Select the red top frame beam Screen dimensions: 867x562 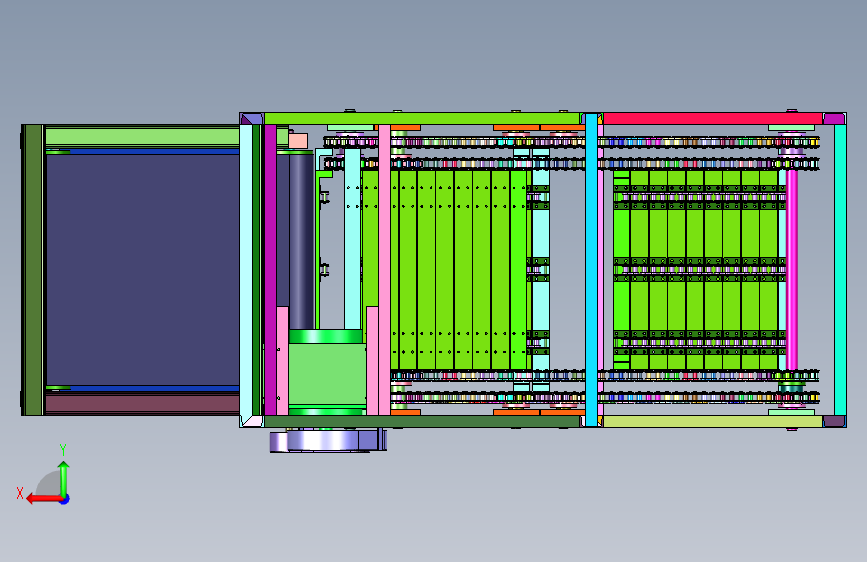tap(712, 118)
